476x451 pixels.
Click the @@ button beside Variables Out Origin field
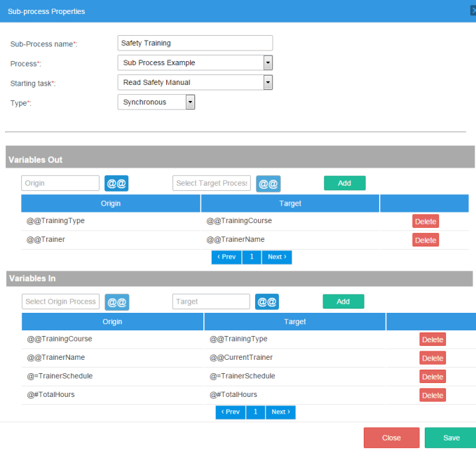click(116, 183)
